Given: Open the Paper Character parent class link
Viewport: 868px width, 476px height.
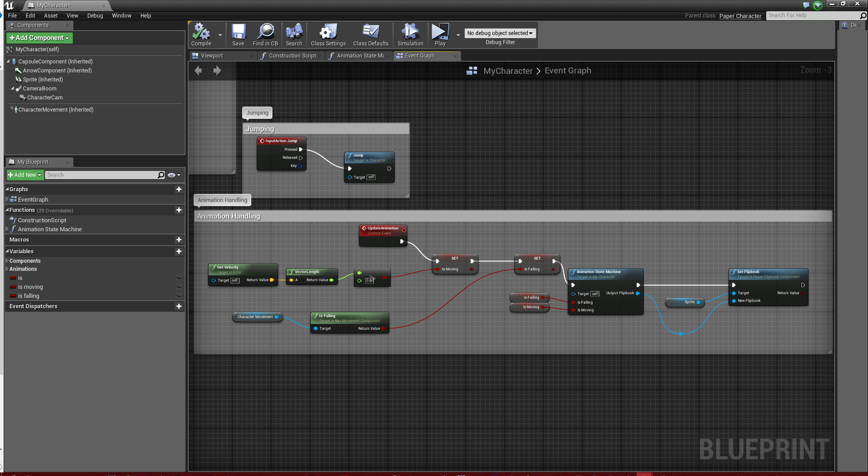Looking at the screenshot, I should point(740,16).
